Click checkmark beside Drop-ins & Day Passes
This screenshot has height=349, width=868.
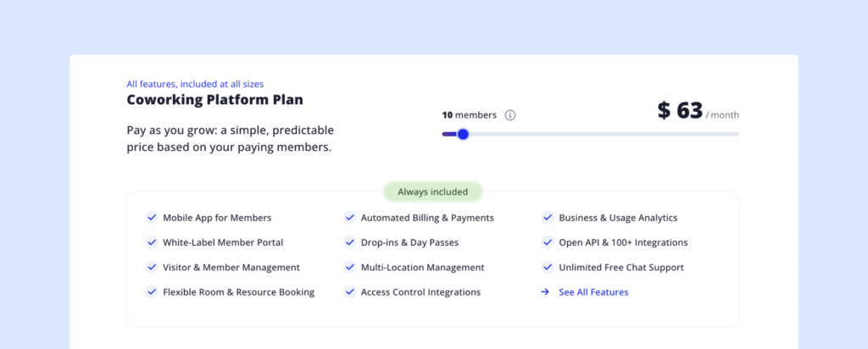click(x=349, y=242)
